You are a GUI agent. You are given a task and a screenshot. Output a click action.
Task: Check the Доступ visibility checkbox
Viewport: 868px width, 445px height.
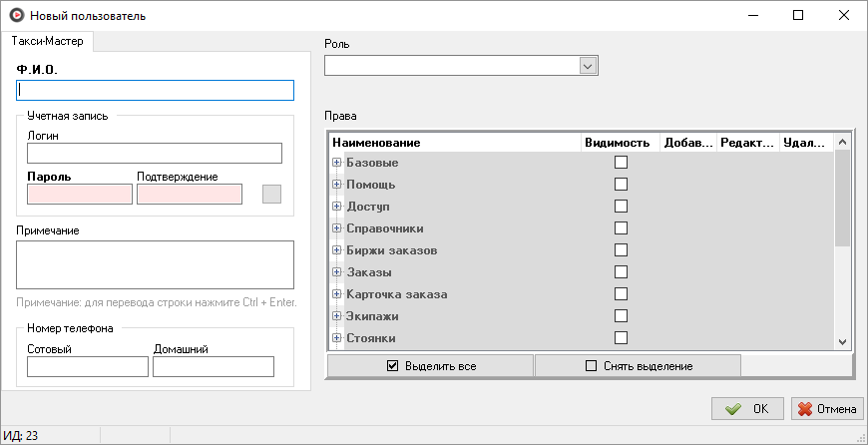point(621,207)
